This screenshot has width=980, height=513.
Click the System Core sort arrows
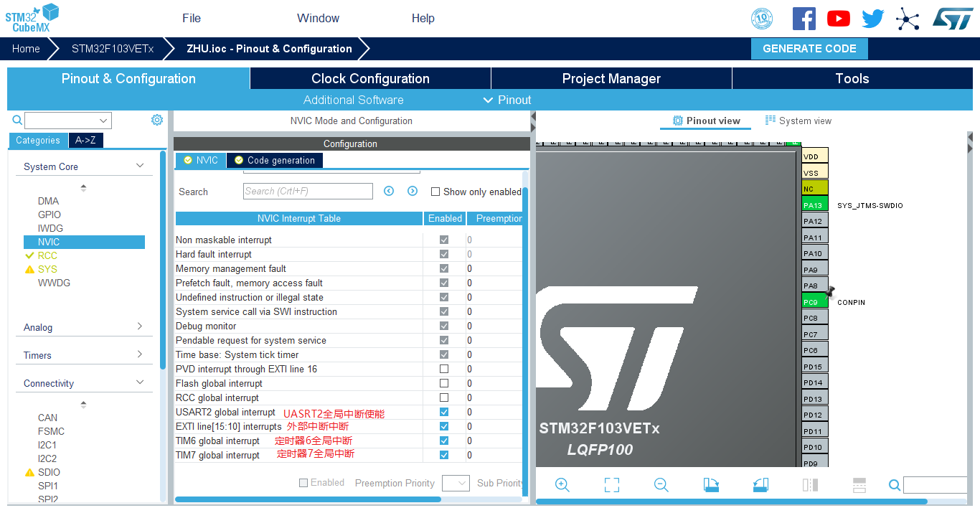coord(83,188)
